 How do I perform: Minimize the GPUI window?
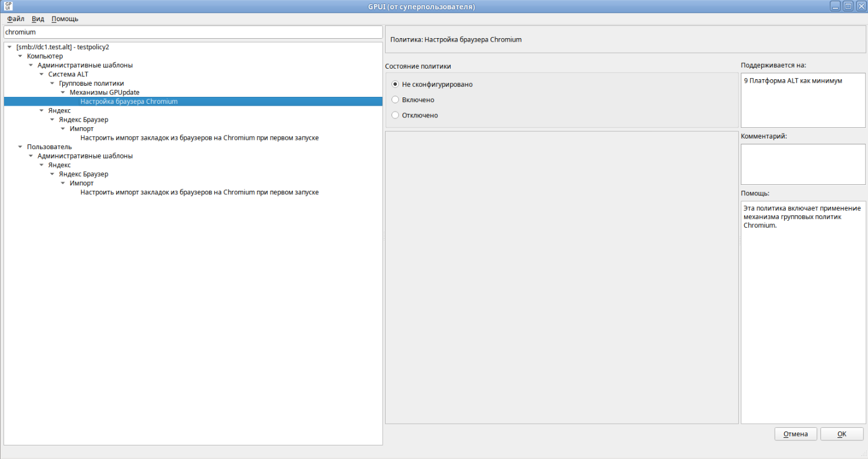(x=836, y=6)
